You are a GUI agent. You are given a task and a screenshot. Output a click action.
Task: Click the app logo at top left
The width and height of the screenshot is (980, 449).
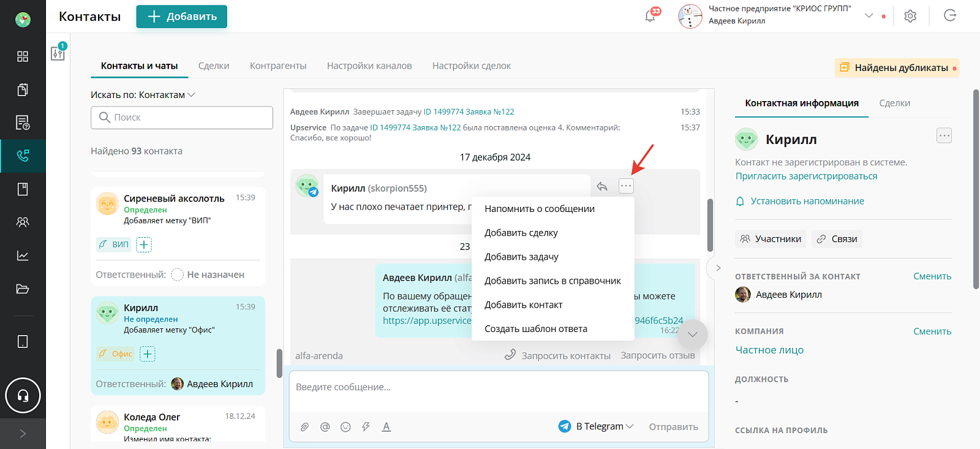[x=23, y=20]
